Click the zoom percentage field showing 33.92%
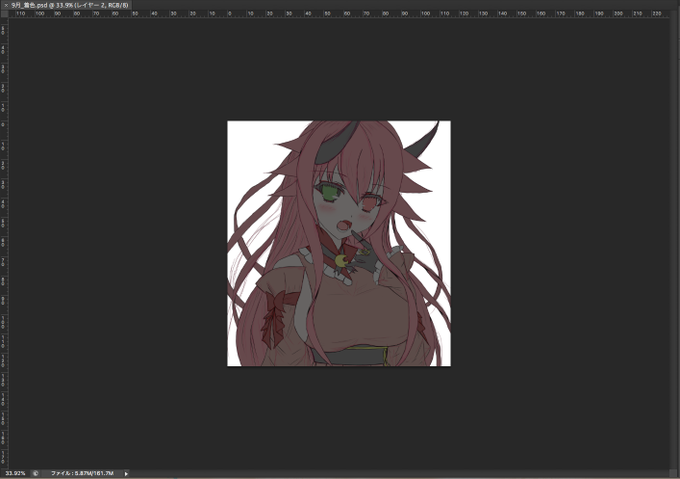The height and width of the screenshot is (479, 680). (x=15, y=473)
